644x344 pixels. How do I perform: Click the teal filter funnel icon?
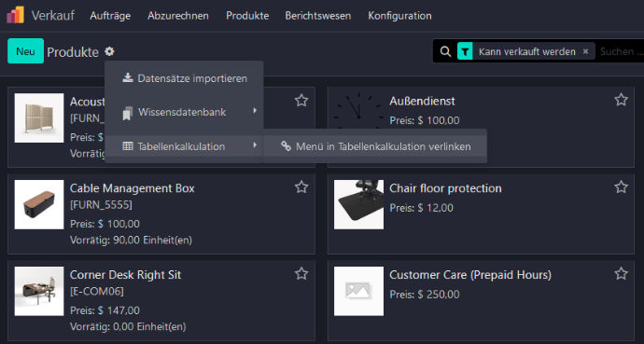pos(465,51)
